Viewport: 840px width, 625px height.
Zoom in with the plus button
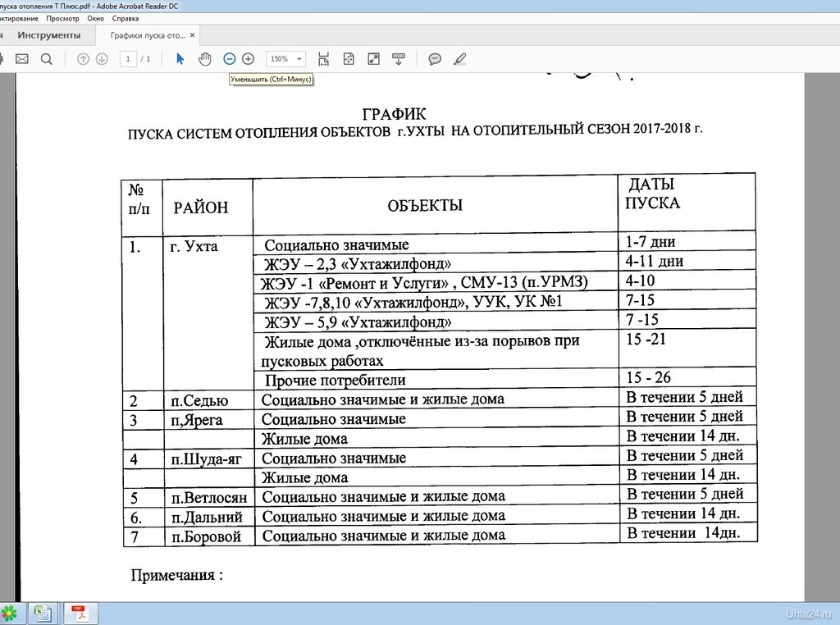[248, 59]
